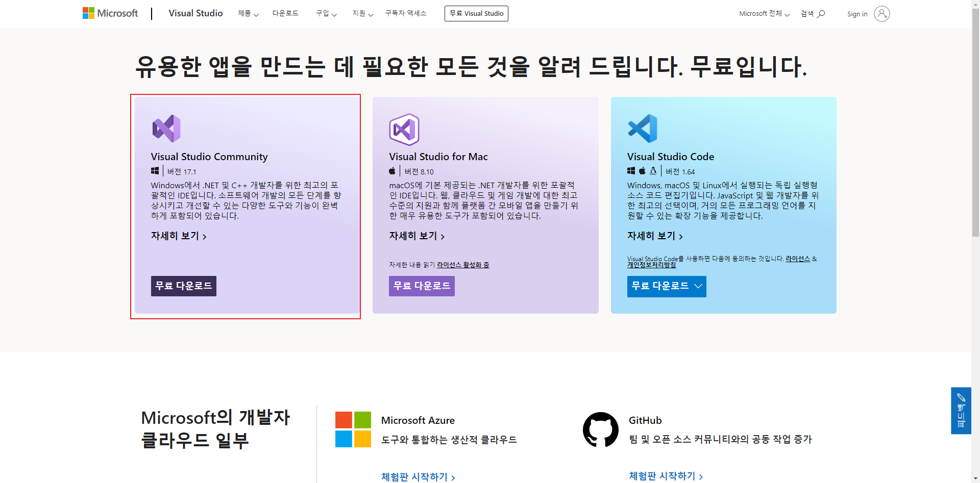Click the scrollbar up arrow
The image size is (980, 483).
click(x=975, y=4)
